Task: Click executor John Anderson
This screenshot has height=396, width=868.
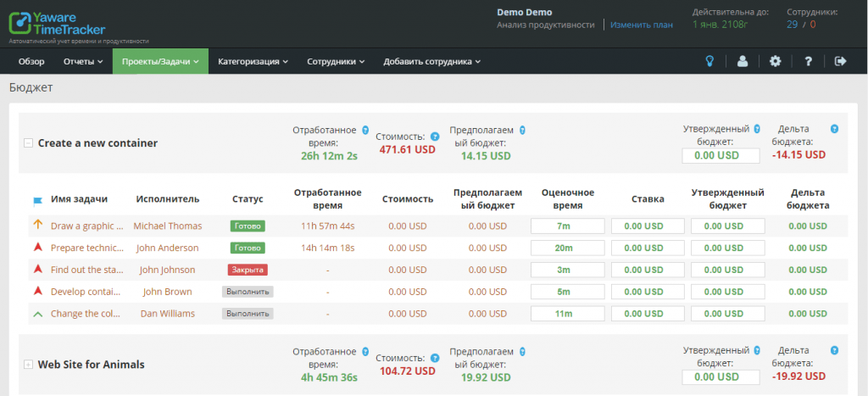Action: (x=168, y=248)
